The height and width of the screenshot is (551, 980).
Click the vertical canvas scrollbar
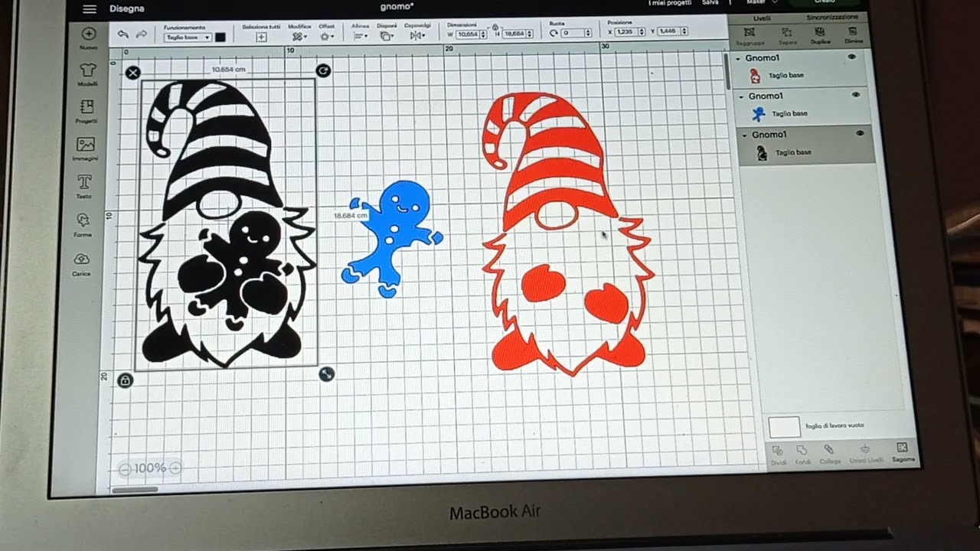click(x=726, y=71)
